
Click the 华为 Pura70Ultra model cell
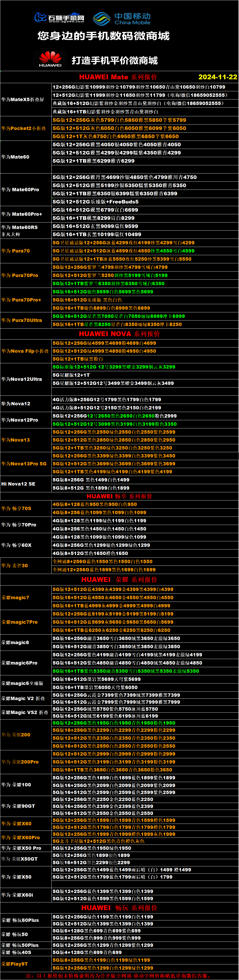[25, 320]
